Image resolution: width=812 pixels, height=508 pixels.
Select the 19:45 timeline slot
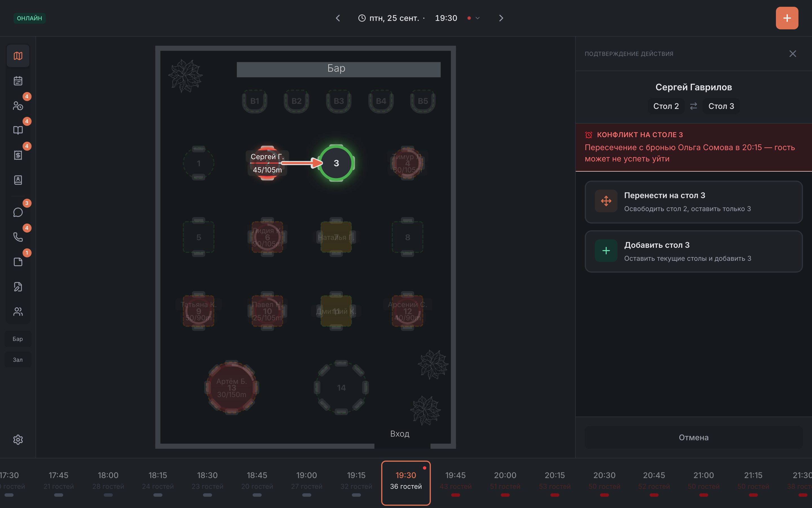coord(455,483)
